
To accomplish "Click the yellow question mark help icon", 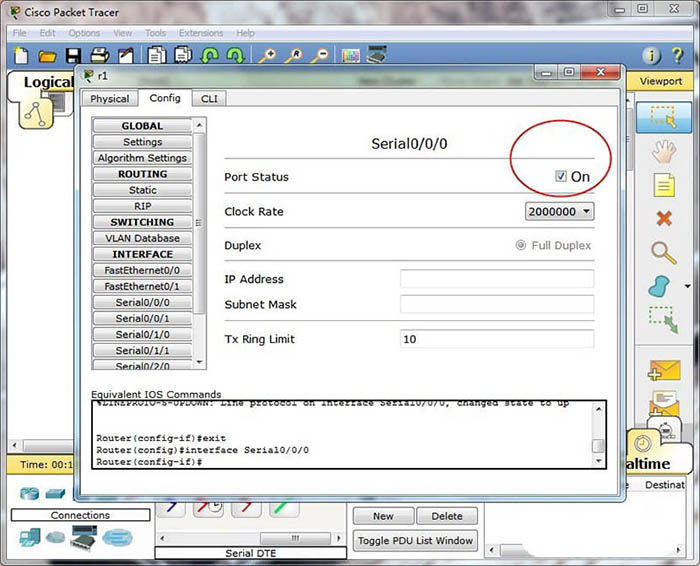I will 678,56.
